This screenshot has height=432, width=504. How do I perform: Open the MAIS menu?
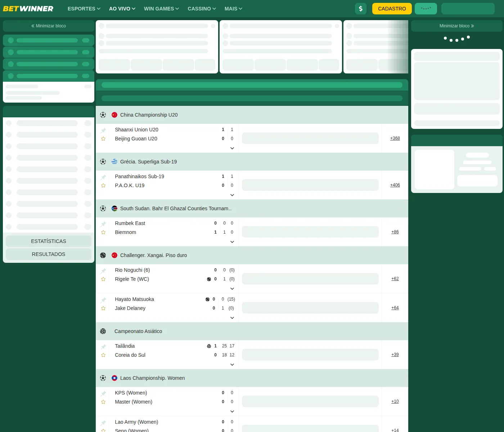click(x=233, y=9)
